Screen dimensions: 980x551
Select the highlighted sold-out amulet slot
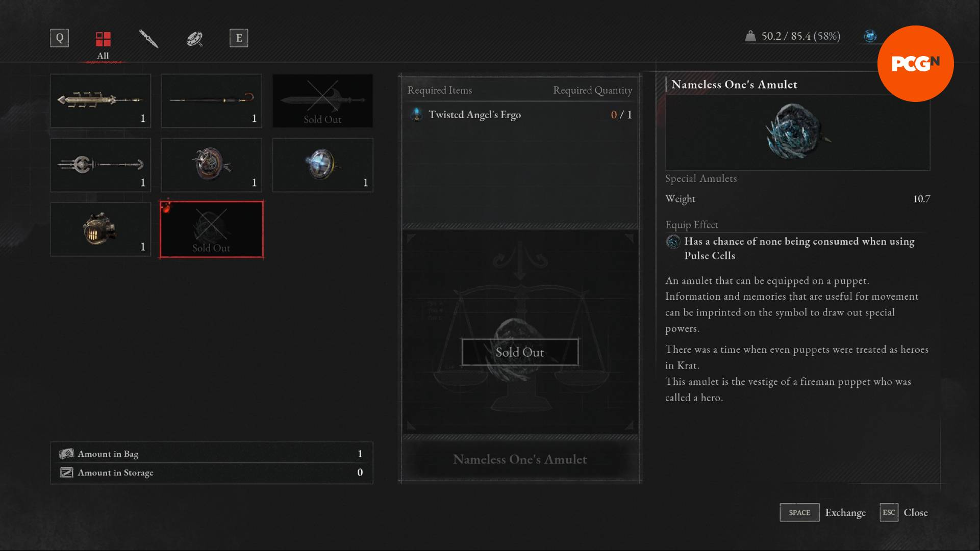point(212,229)
